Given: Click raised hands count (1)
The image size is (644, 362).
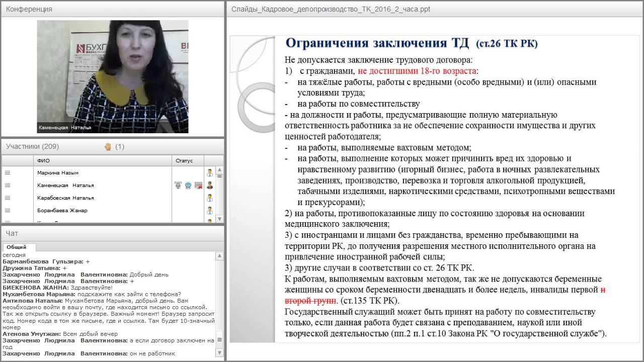Looking at the screenshot, I should point(120,147).
